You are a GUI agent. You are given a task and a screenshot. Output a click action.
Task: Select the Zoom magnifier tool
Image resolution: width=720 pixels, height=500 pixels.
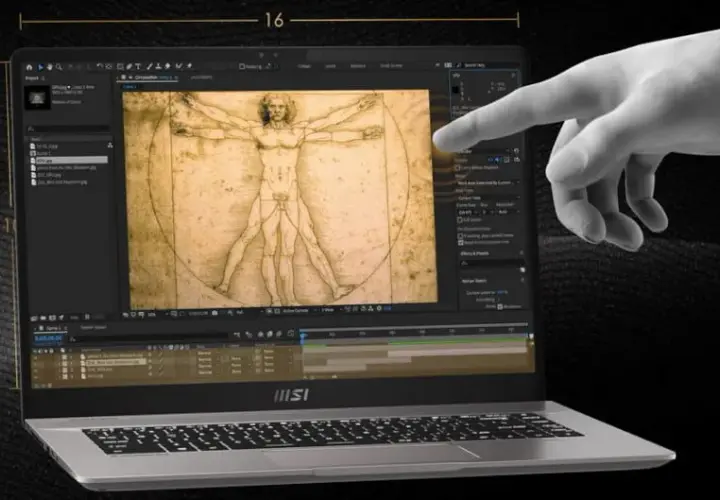point(59,67)
